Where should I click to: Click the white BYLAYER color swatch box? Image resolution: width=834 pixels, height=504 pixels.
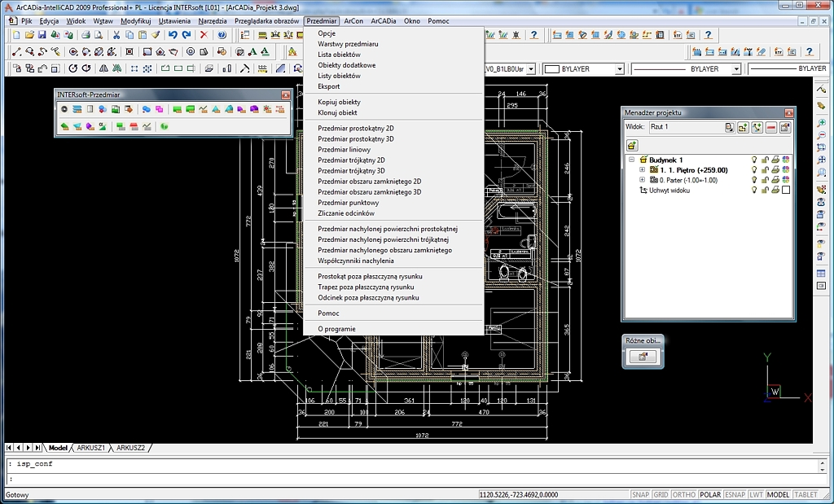pyautogui.click(x=551, y=69)
